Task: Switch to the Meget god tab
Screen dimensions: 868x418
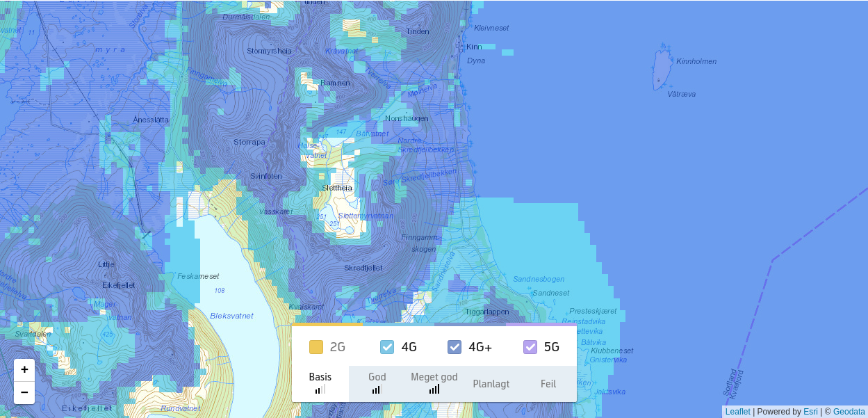Action: [434, 381]
